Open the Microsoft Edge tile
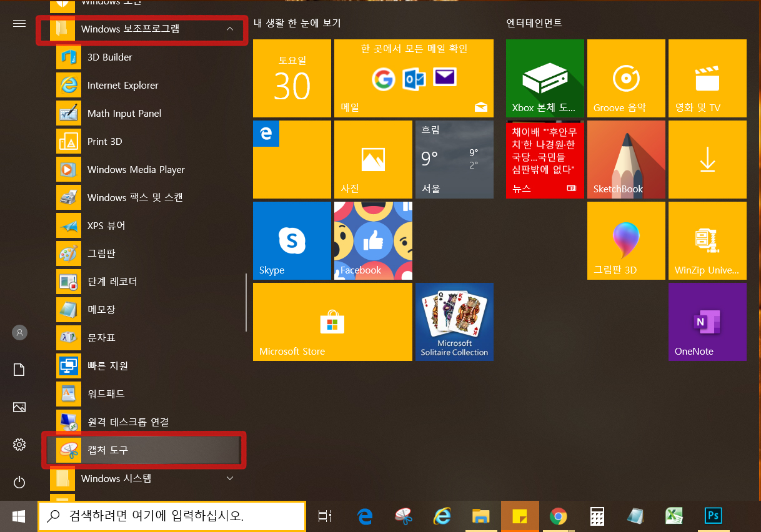Screen dimensions: 761x532 (x=292, y=159)
